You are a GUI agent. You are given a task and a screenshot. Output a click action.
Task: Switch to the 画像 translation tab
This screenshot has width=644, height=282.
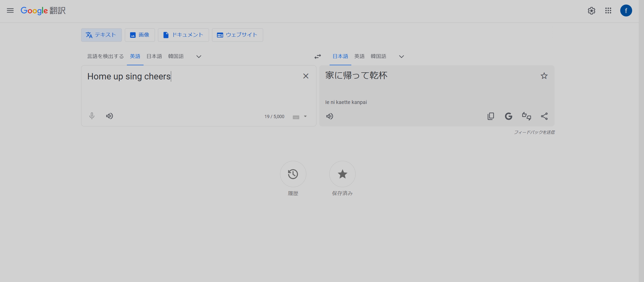click(x=140, y=35)
